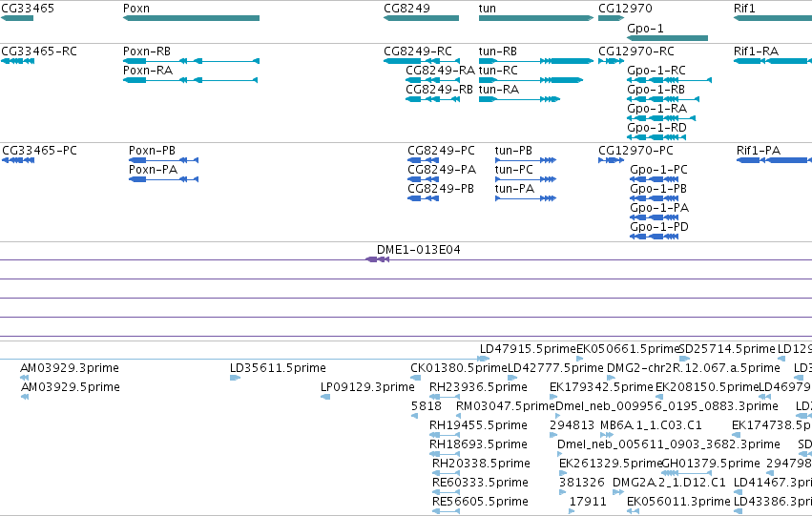Click the purple DME1-013E04 feature
The width and height of the screenshot is (812, 516).
click(377, 259)
